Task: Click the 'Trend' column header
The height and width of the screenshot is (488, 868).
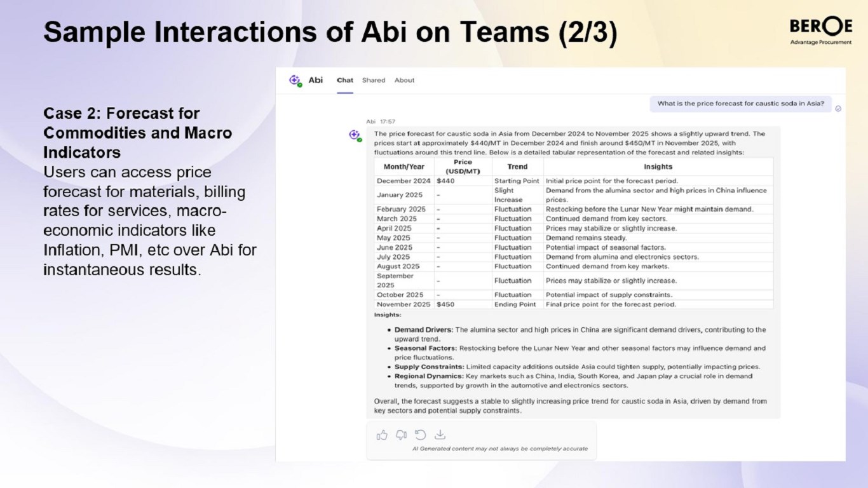Action: click(x=517, y=166)
